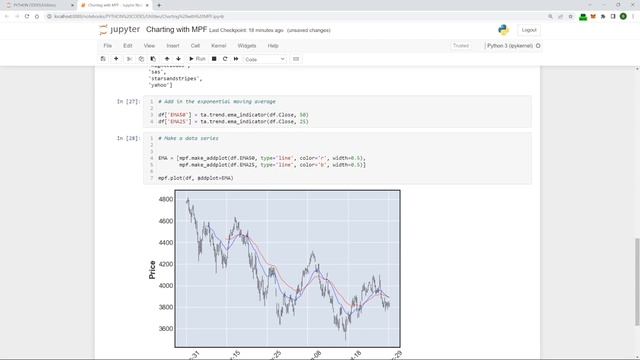This screenshot has height=360, width=640.
Task: Open the Cell menu
Action: pos(195,46)
